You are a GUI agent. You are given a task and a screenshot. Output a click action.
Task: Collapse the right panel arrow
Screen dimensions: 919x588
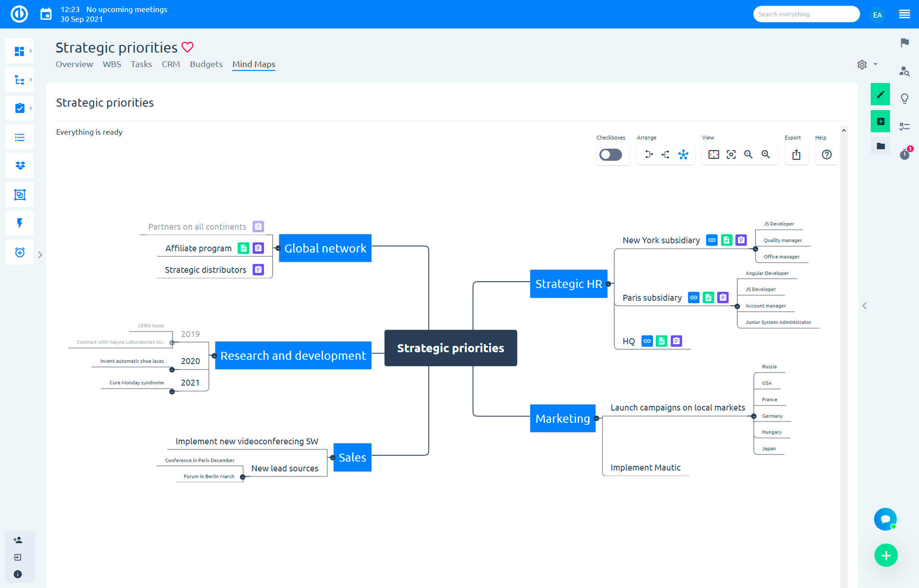[x=864, y=306]
